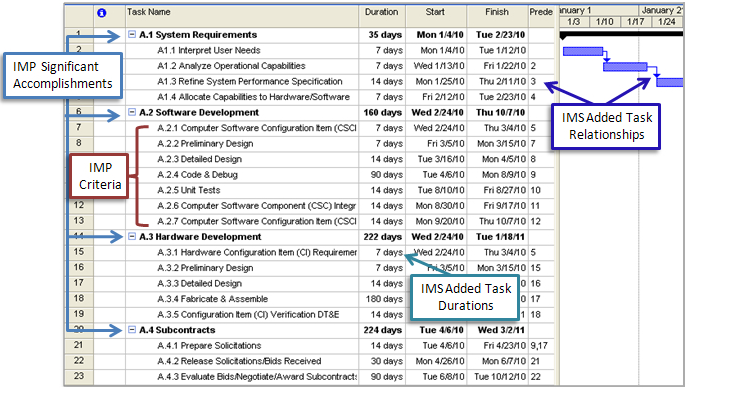Image resolution: width=732 pixels, height=411 pixels.
Task: Collapse the A.1 System Requirements group
Action: [133, 34]
